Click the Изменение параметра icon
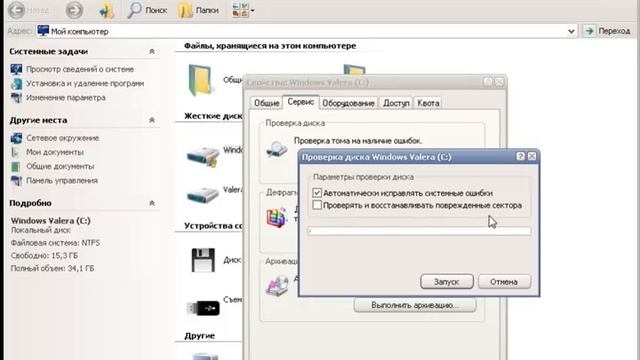Image resolution: width=640 pixels, height=360 pixels. pyautogui.click(x=16, y=98)
